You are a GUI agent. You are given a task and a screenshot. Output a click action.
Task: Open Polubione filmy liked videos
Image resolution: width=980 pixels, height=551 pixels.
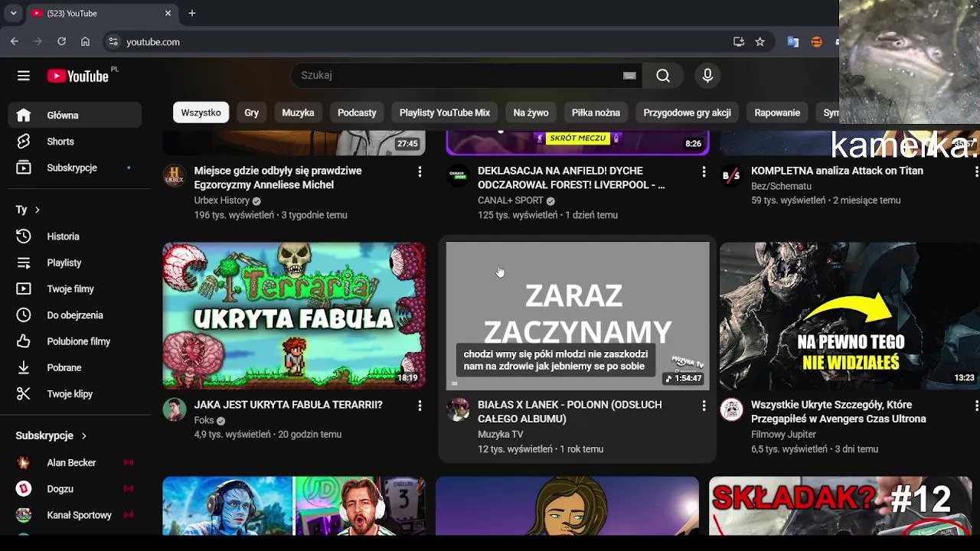pos(75,341)
